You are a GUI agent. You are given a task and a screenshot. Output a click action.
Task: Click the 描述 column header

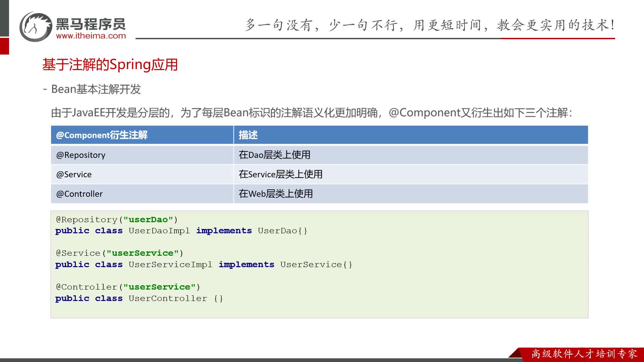click(x=411, y=135)
